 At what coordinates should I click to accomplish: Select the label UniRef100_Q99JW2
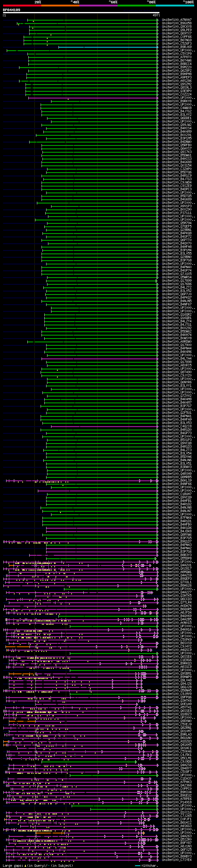click(177, 125)
